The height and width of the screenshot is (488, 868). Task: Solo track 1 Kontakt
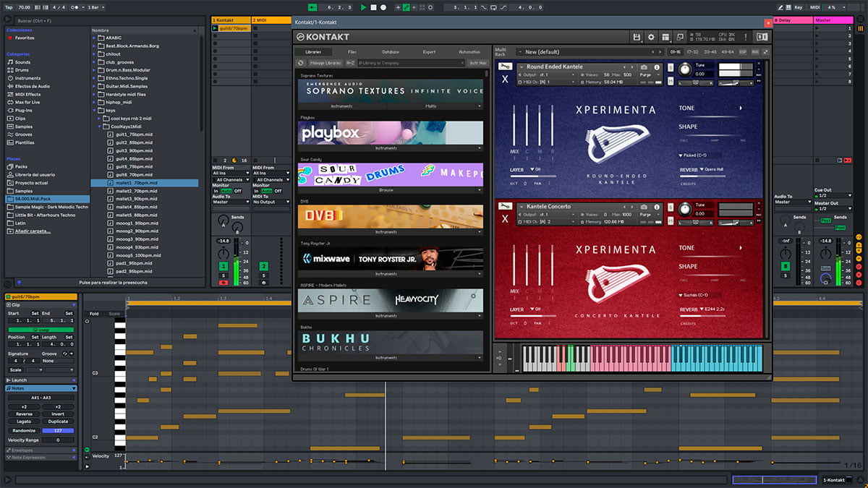pyautogui.click(x=224, y=275)
